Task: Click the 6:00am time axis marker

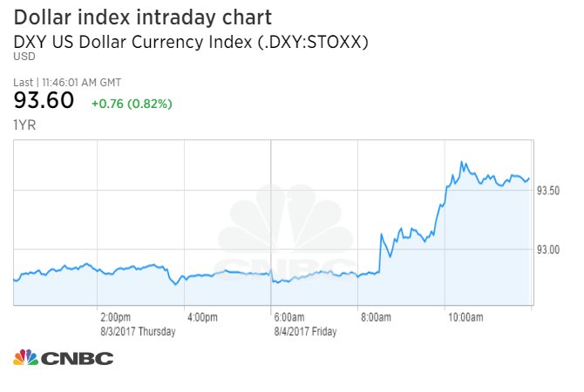Action: [288, 317]
